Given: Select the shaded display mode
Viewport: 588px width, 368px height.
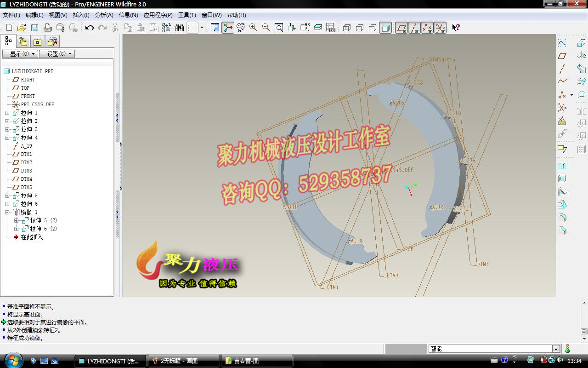Looking at the screenshot, I should [385, 28].
